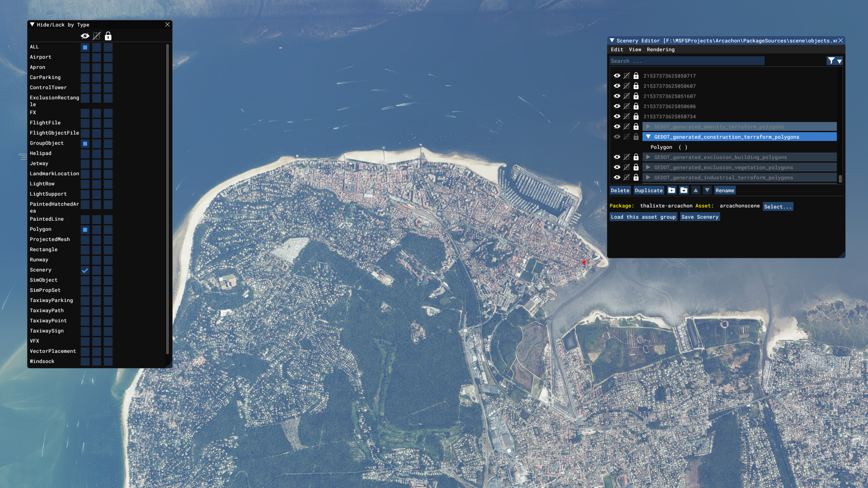Screen dimensions: 868x488
Task: Lock the industrial_terraform_polygons group
Action: [636, 178]
